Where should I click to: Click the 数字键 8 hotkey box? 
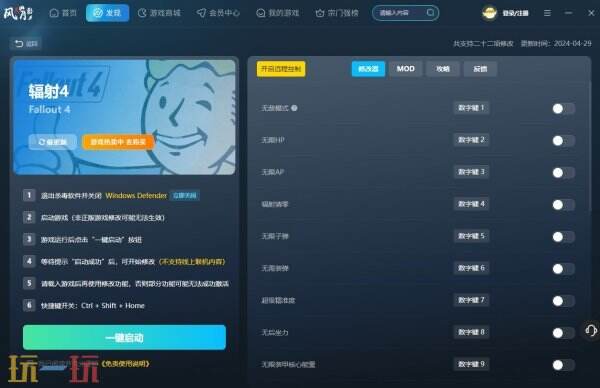(471, 332)
